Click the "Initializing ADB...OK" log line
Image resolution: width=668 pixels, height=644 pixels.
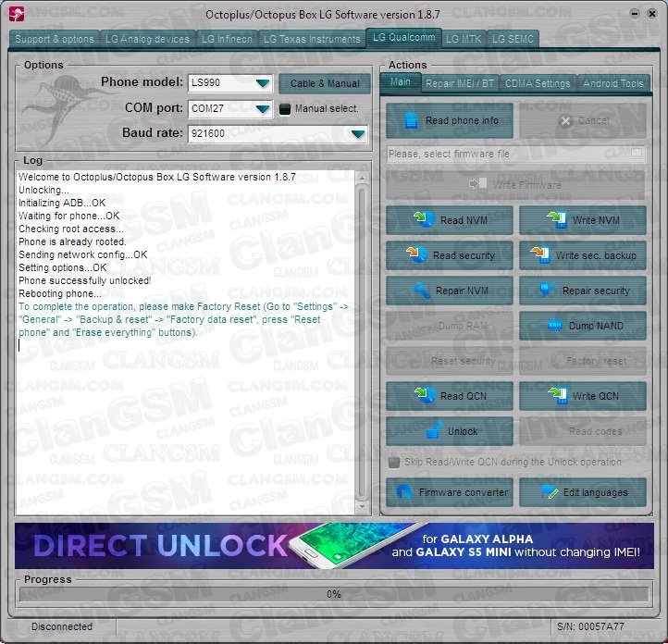tap(62, 204)
